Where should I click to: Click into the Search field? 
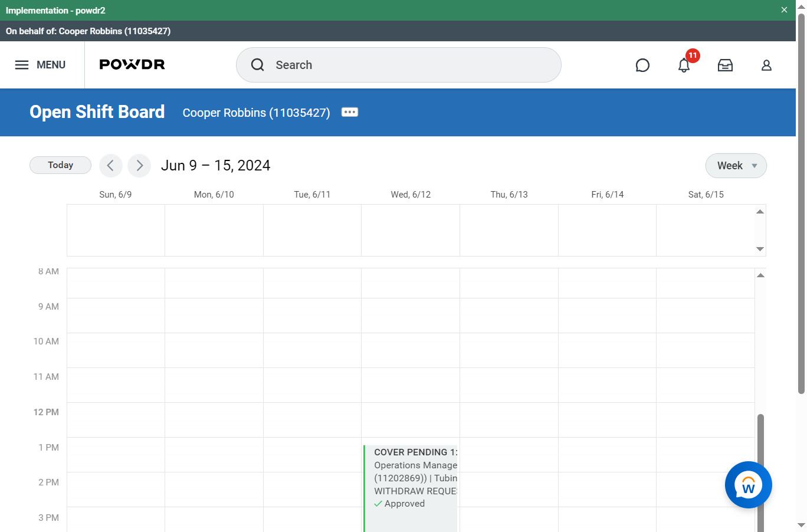[399, 65]
